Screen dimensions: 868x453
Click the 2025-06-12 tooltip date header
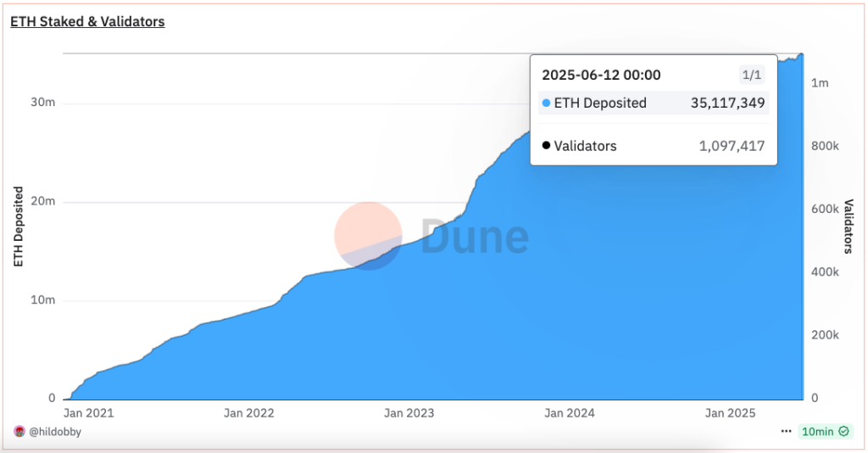click(x=601, y=75)
